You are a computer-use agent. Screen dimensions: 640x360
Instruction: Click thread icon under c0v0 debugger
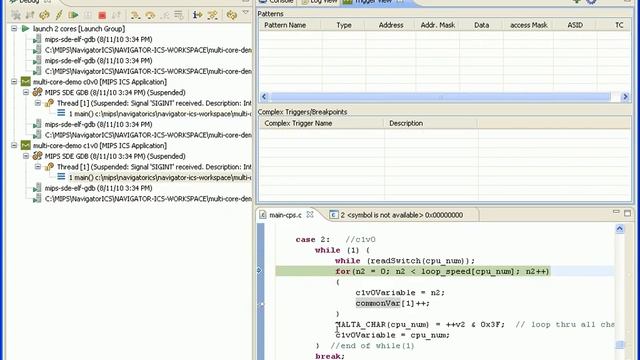coord(49,103)
